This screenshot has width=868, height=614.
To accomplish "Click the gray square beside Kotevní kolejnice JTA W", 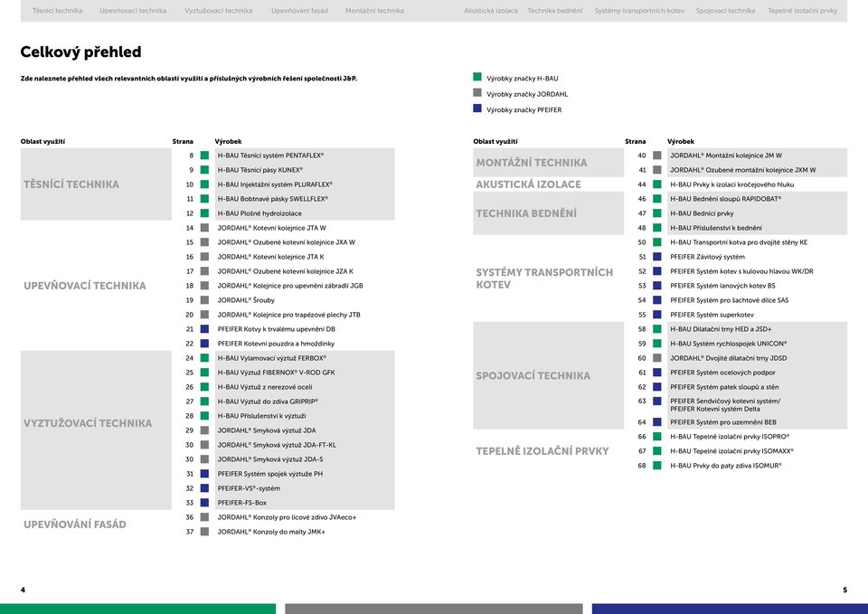I will click(x=205, y=228).
